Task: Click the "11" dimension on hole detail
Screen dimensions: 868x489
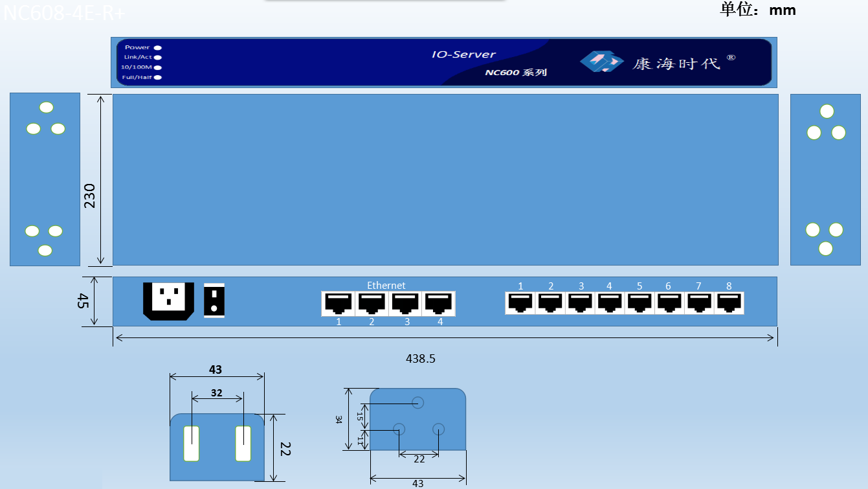Action: click(x=360, y=440)
